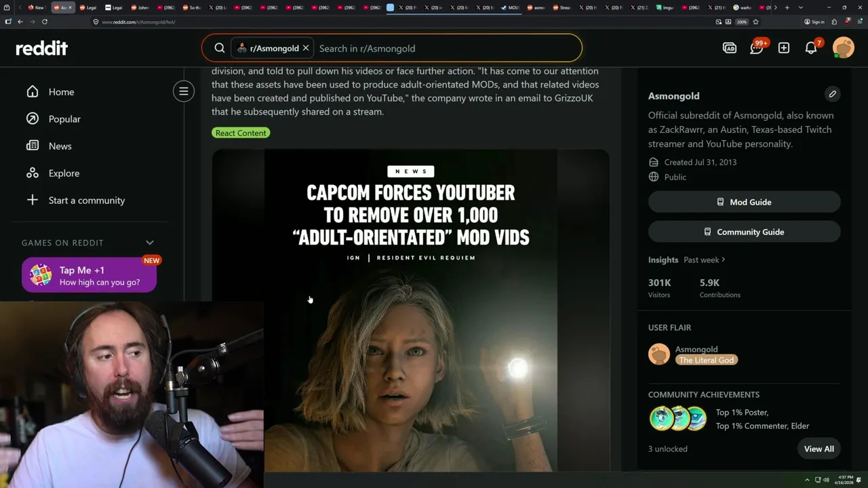Switch to the New tab at far left
The width and height of the screenshot is (868, 488).
pos(36,7)
